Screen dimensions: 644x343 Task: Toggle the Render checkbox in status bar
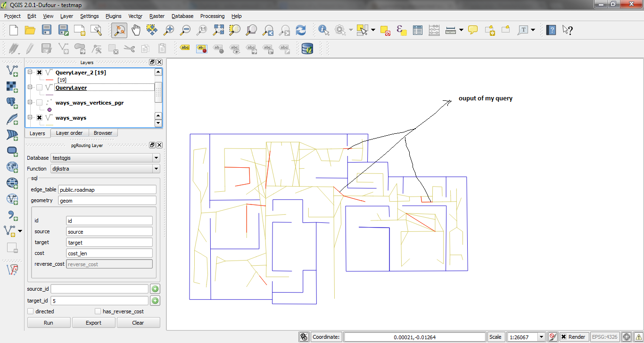(x=563, y=337)
